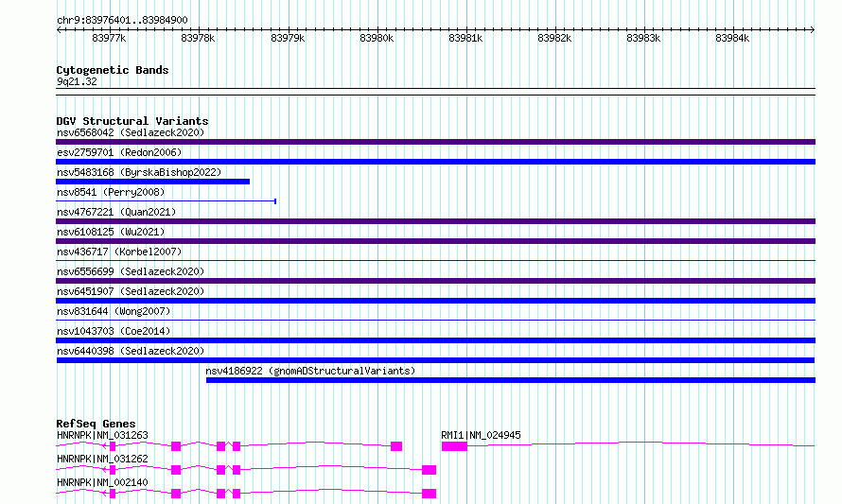This screenshot has width=842, height=504.
Task: Click the 83980k ruler tick label
Action: (377, 38)
